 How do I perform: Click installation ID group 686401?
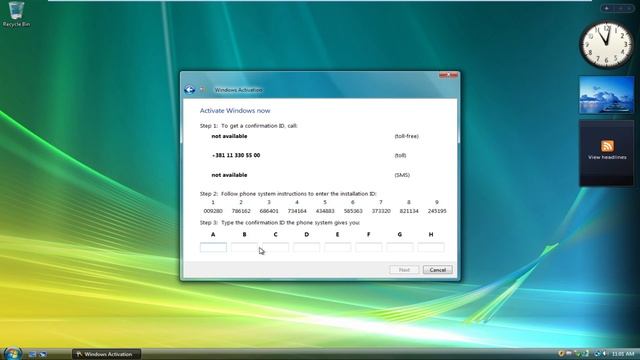click(x=269, y=211)
